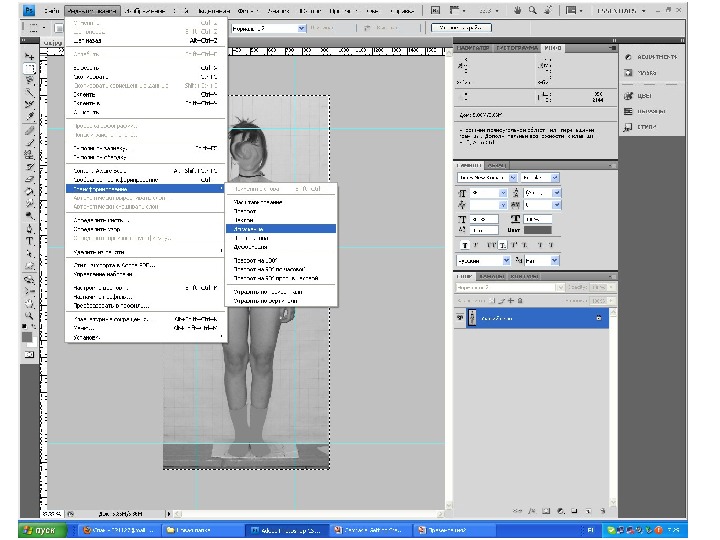Select the Eyedropper tool

click(29, 116)
